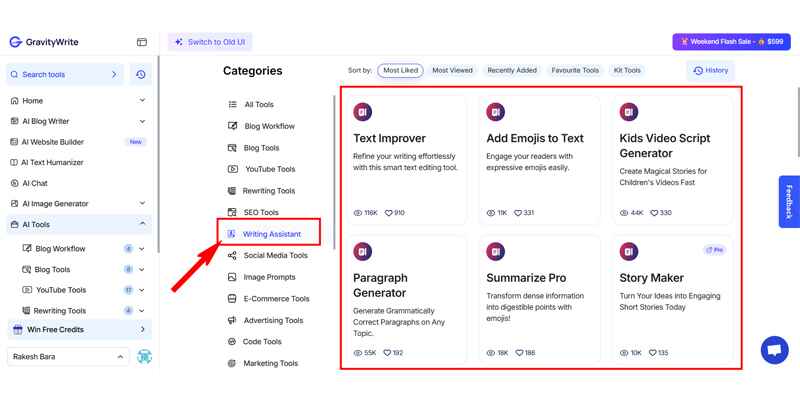Open AI Website Builder in sidebar

tap(79, 142)
